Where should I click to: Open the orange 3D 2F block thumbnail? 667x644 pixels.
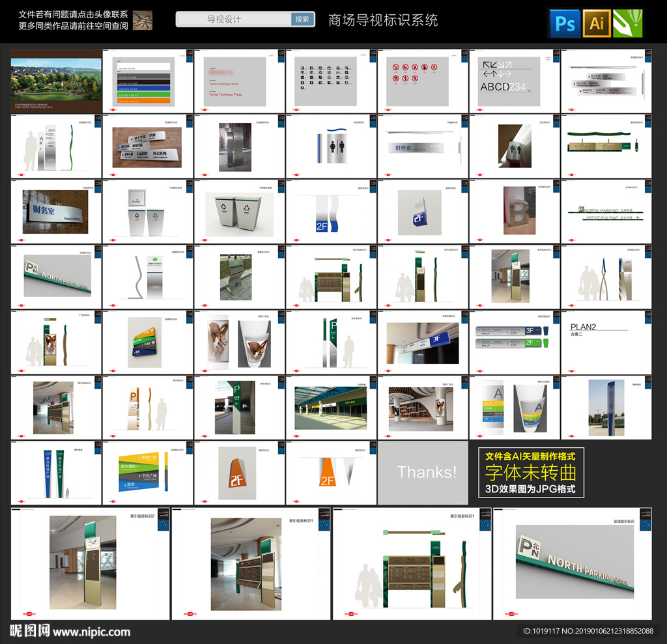point(240,473)
